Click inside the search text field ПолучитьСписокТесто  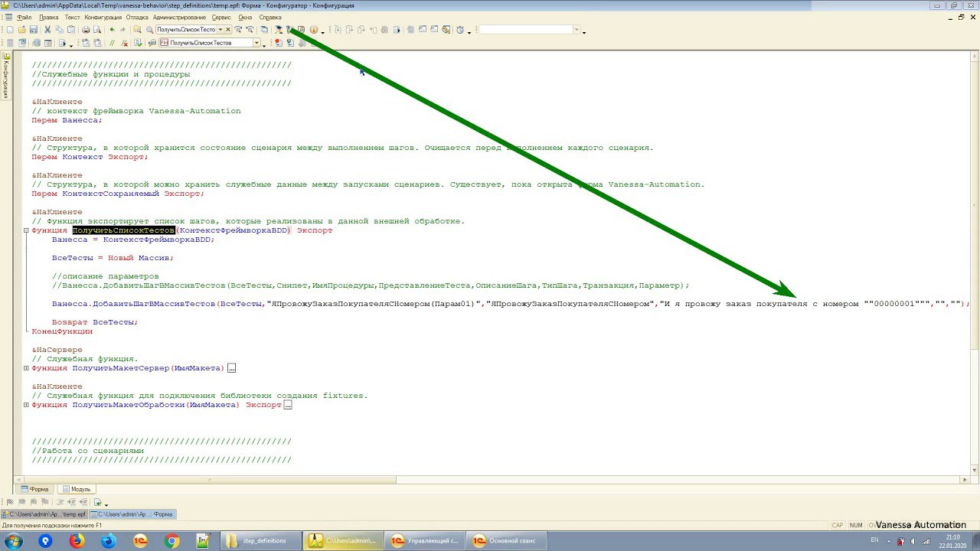click(185, 30)
